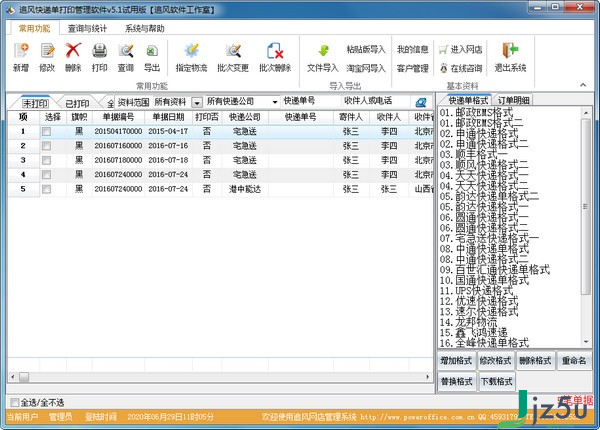
Task: Select the 已打印 tab
Action: click(77, 103)
